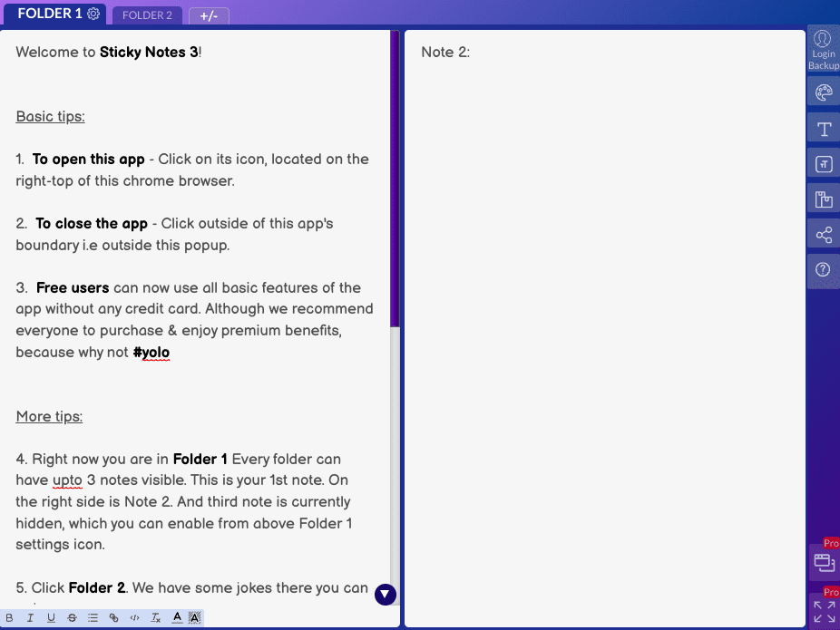Click the Pro fullscreen expand arrows icon
The height and width of the screenshot is (630, 840).
824,611
